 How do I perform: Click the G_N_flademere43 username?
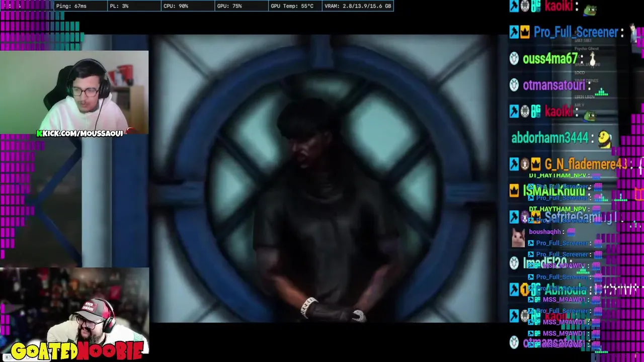click(x=586, y=164)
